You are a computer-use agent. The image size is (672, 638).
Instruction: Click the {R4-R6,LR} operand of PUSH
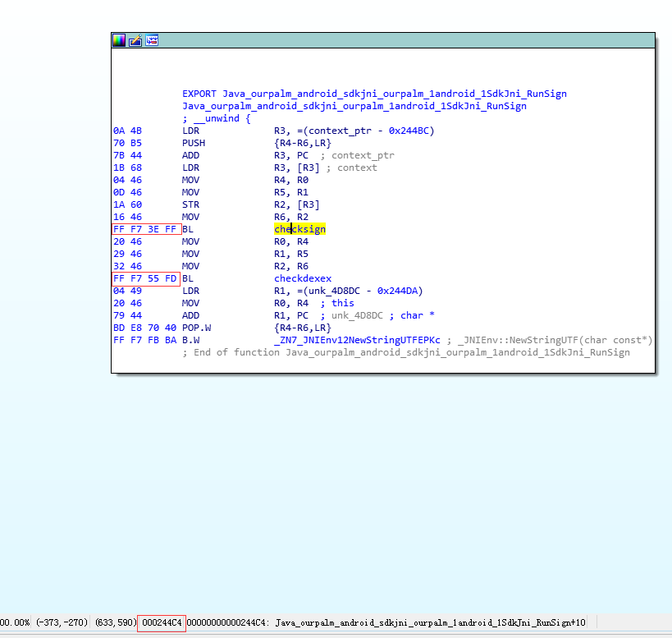[x=303, y=143]
